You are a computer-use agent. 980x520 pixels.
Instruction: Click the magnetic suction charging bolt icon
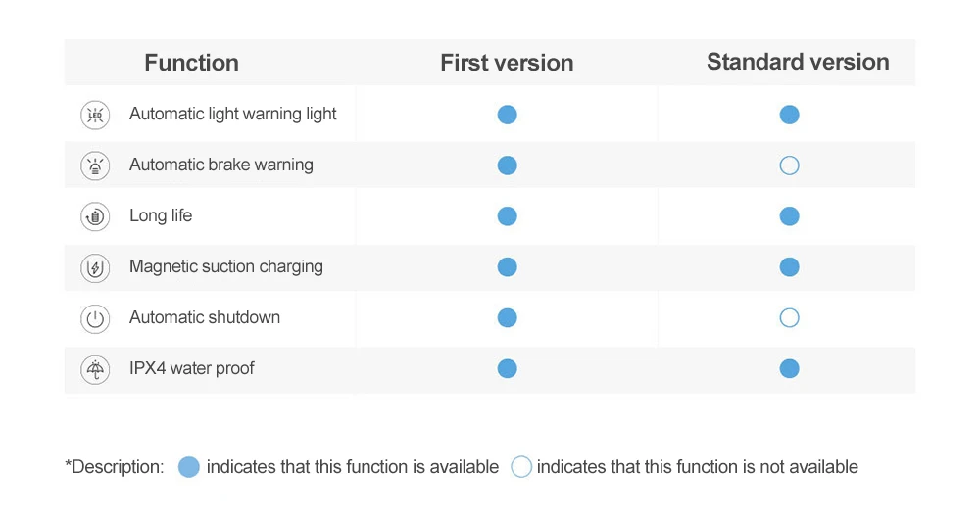(95, 268)
